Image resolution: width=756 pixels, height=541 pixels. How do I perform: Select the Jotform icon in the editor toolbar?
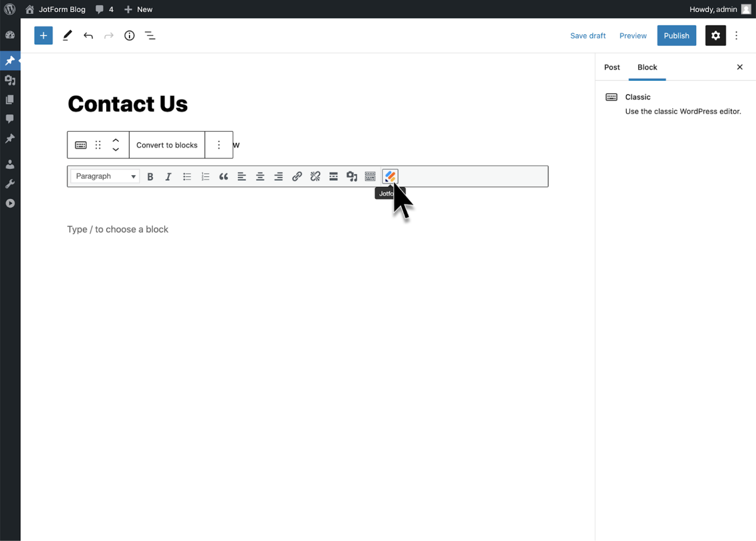[x=390, y=176]
